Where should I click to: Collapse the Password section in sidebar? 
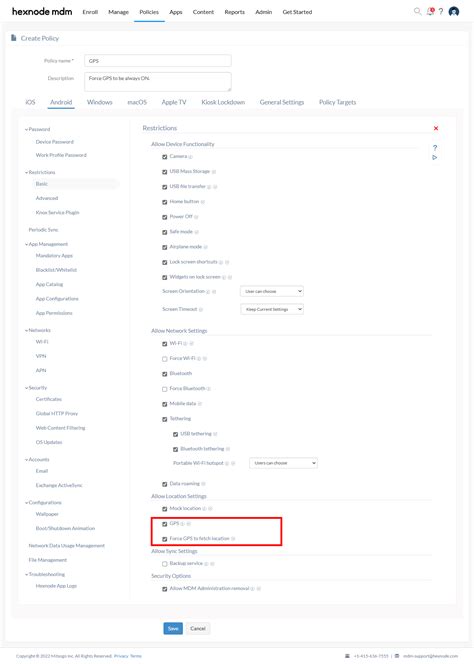tap(37, 129)
